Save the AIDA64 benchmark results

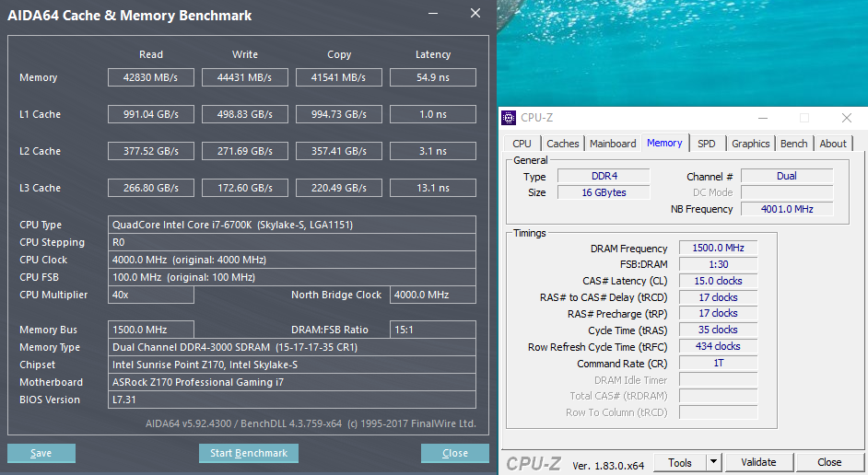point(41,453)
